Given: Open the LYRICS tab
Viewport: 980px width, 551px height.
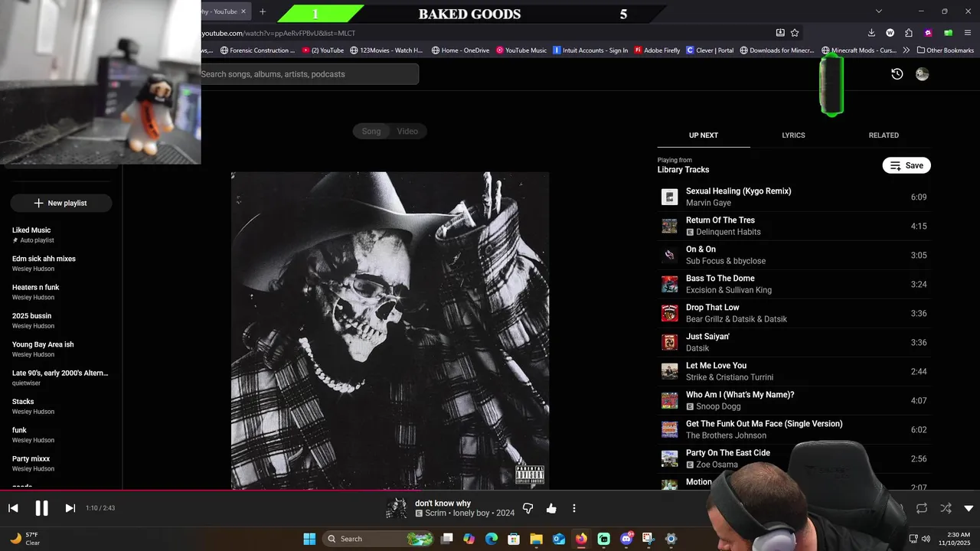Looking at the screenshot, I should pyautogui.click(x=793, y=135).
